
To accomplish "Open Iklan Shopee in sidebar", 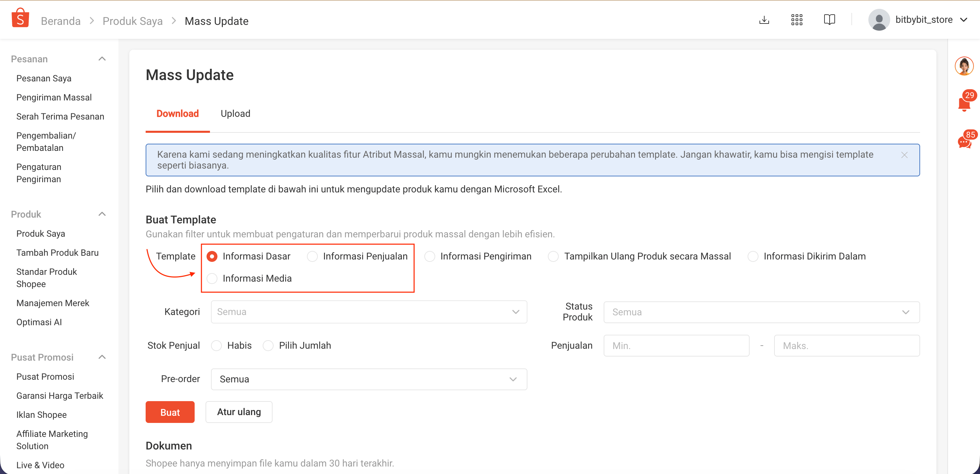I will pyautogui.click(x=42, y=415).
